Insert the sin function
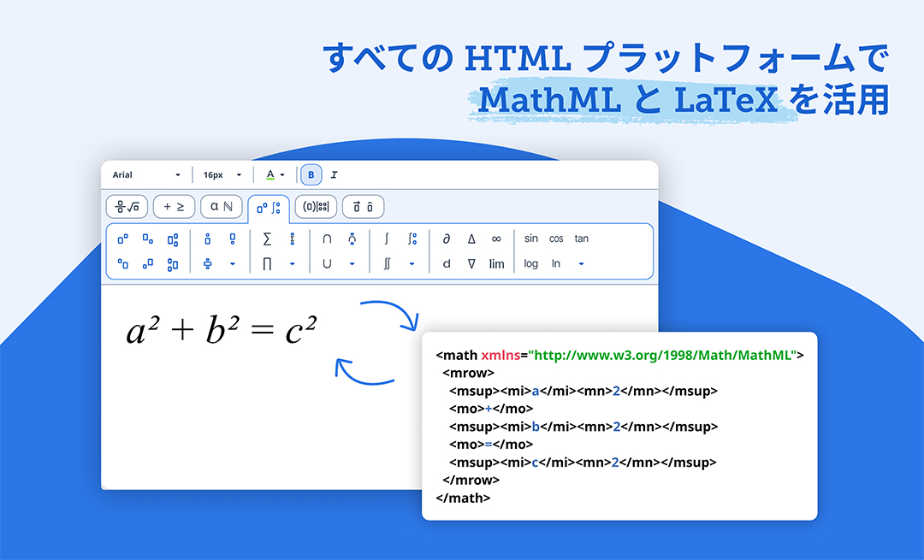Image resolution: width=924 pixels, height=560 pixels. [x=531, y=239]
